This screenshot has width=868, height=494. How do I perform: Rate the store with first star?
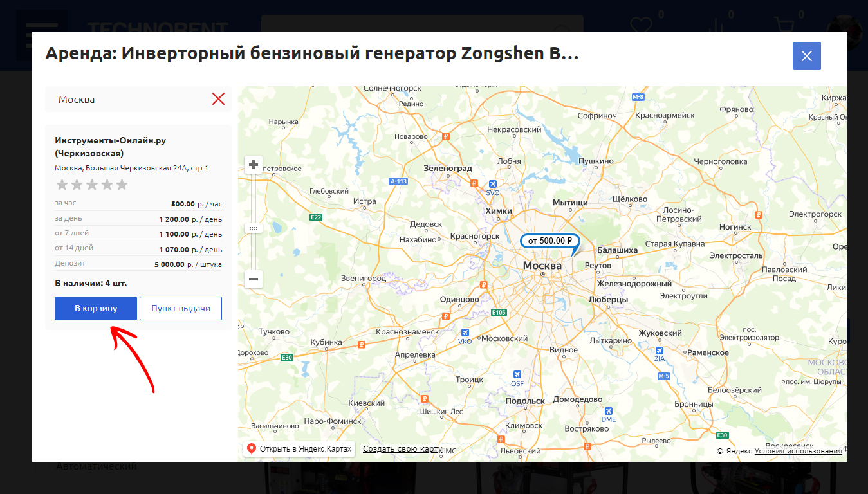[62, 185]
